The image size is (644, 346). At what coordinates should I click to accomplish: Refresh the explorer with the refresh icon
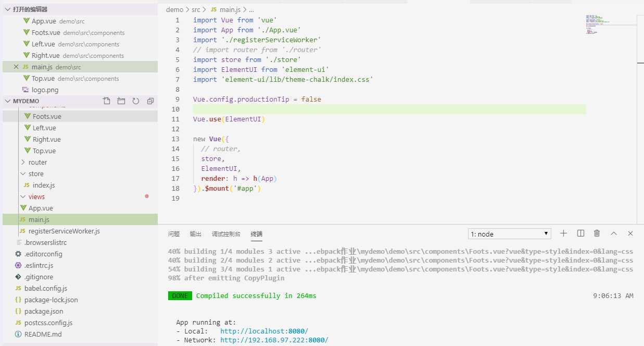136,101
